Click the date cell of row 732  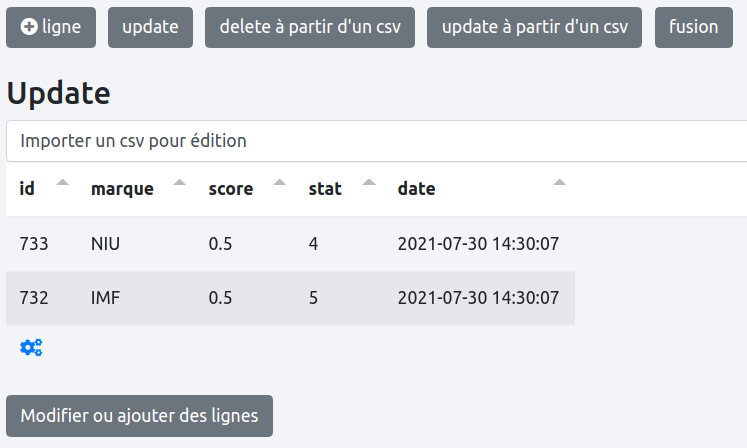[x=478, y=298]
